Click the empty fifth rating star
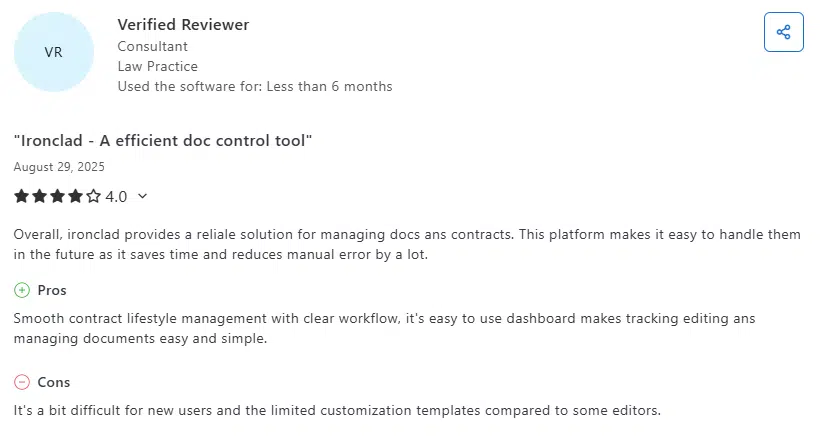 pyautogui.click(x=94, y=196)
